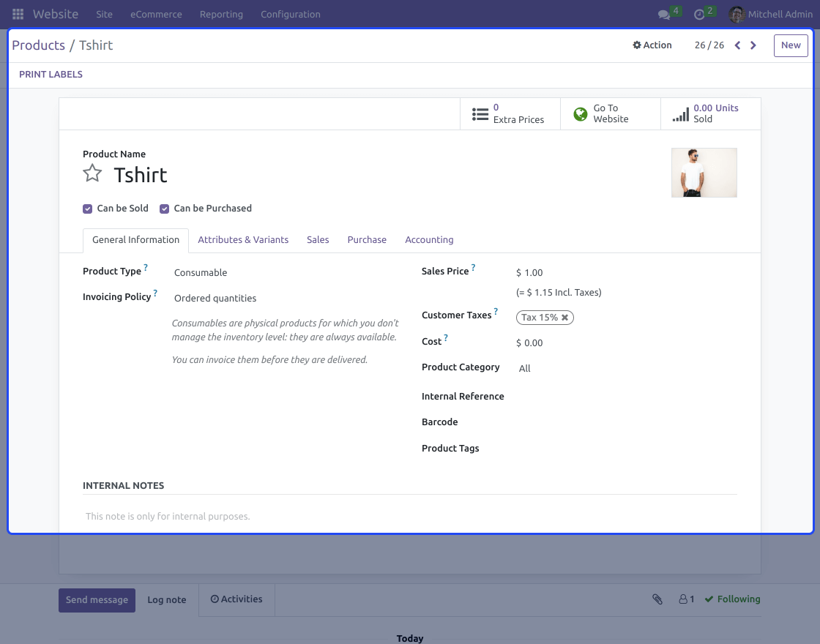Screen dimensions: 820x644
Task: Switch to Purchase tab
Action: pos(367,240)
